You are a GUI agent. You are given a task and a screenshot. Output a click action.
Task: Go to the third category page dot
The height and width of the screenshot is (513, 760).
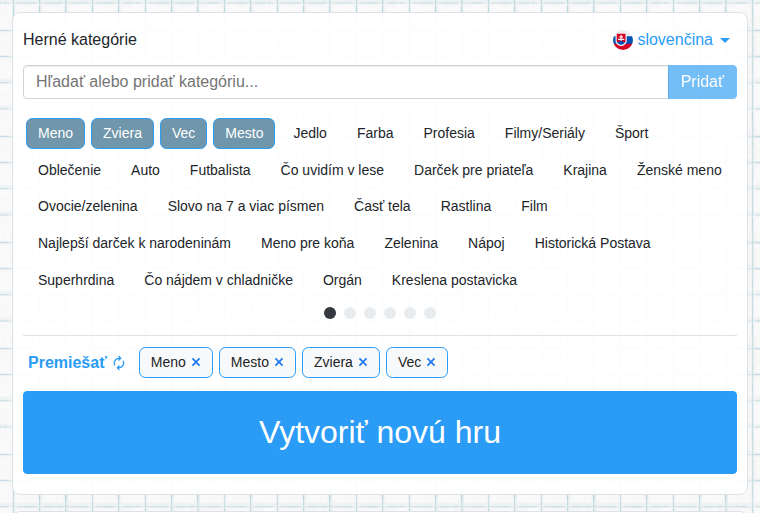(370, 313)
